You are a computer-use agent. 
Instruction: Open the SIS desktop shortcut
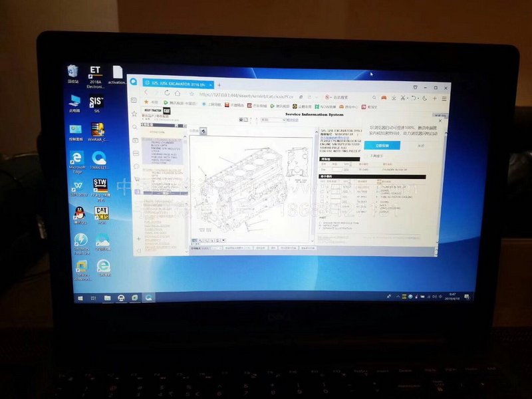pos(96,102)
